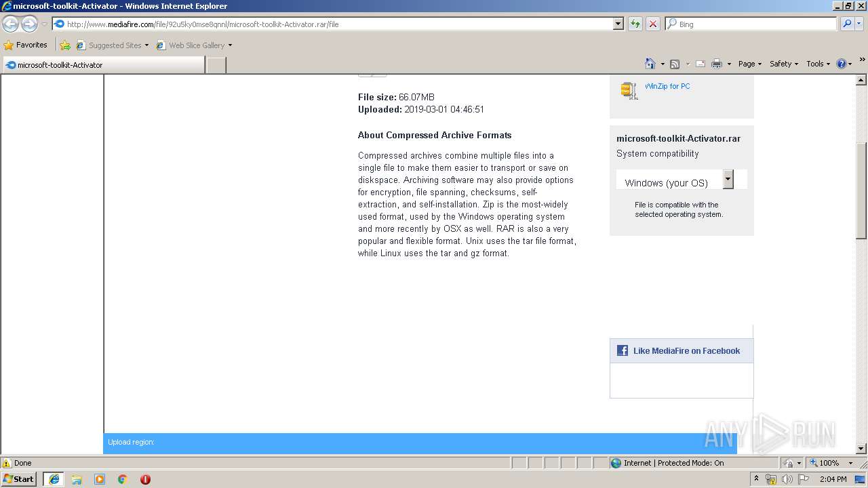Click the Help question mark icon
This screenshot has height=488, width=868.
842,64
